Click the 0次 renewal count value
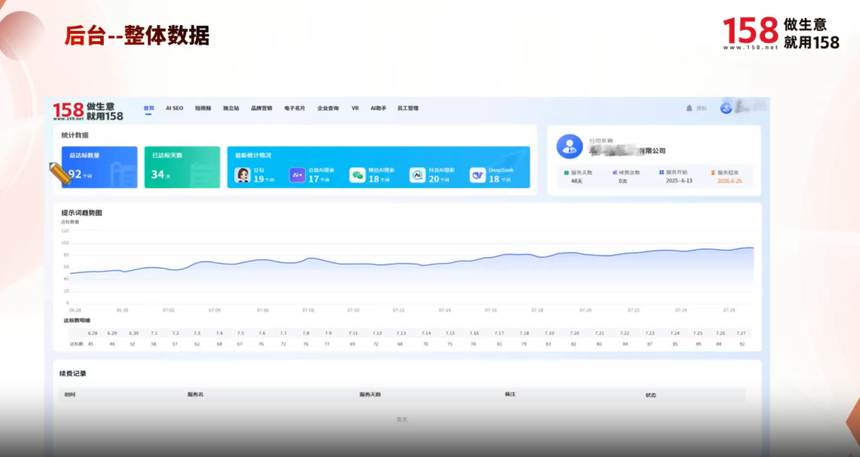The width and height of the screenshot is (860, 457). point(623,181)
